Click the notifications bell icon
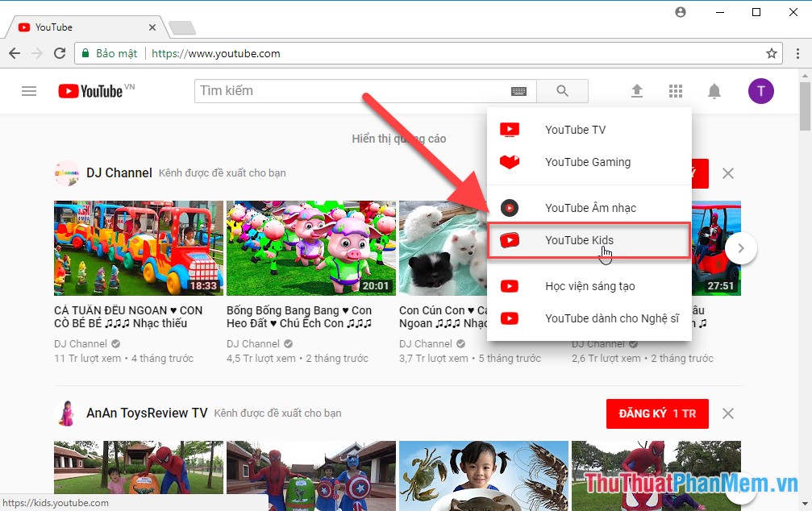Viewport: 812px width, 511px height. [x=714, y=90]
